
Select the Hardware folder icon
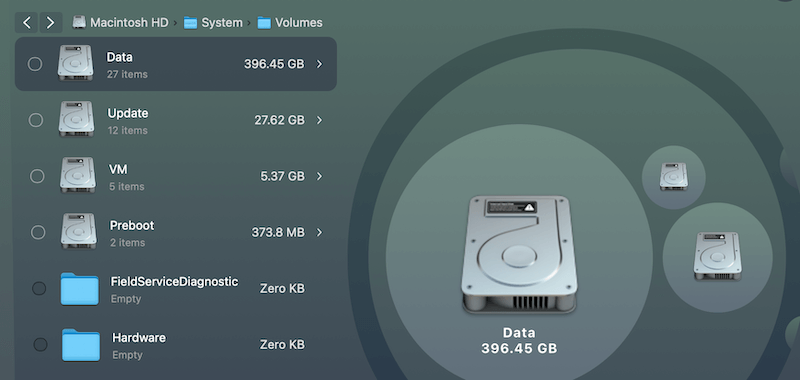click(81, 345)
